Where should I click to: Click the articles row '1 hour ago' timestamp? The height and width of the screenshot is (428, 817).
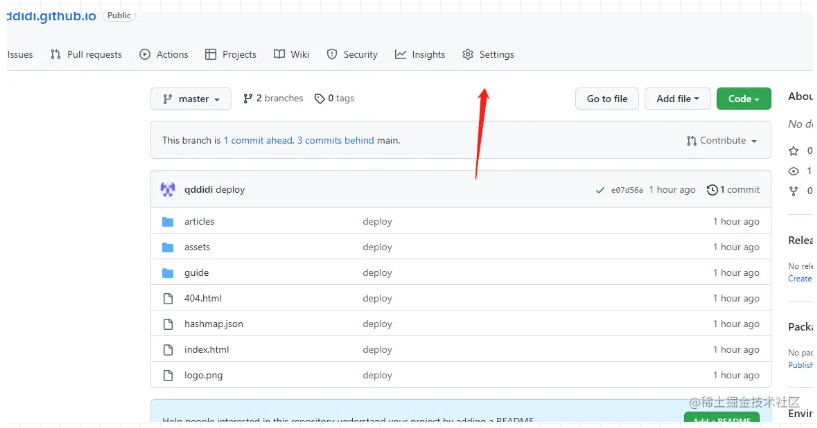(736, 222)
